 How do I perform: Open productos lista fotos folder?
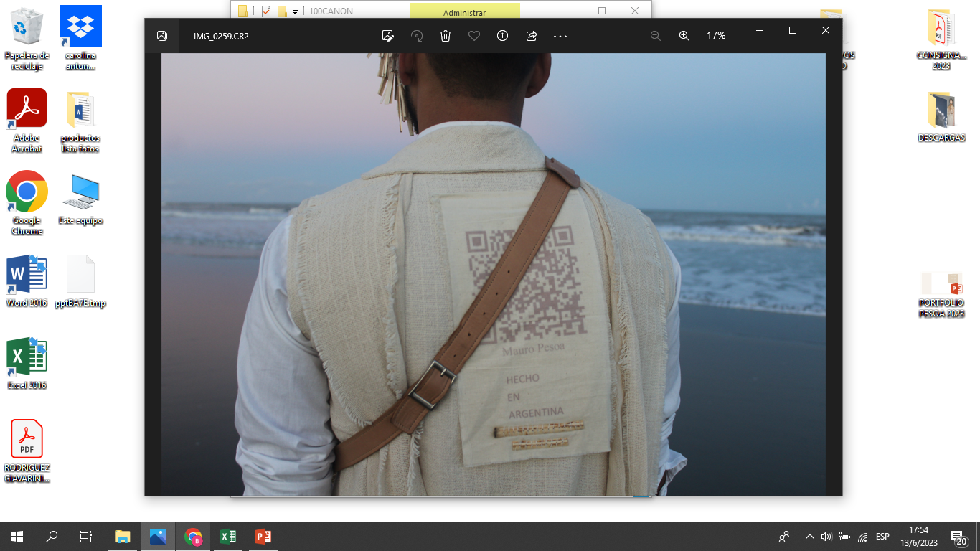coord(80,122)
